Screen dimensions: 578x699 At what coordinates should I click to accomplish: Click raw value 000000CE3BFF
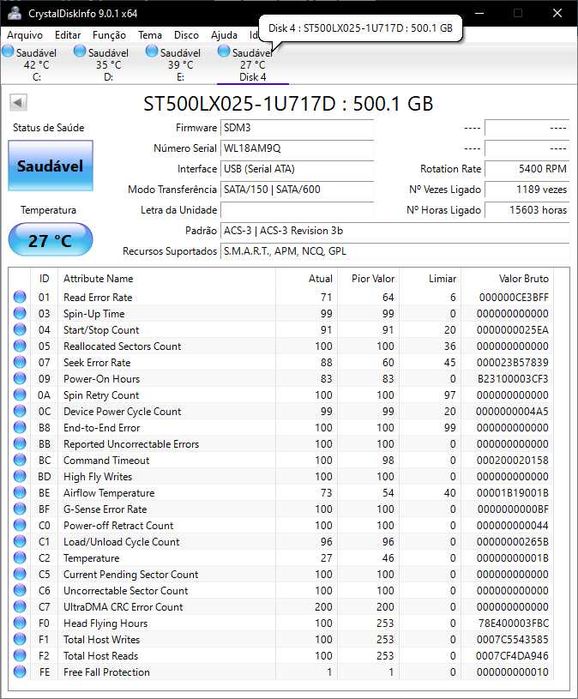click(514, 297)
